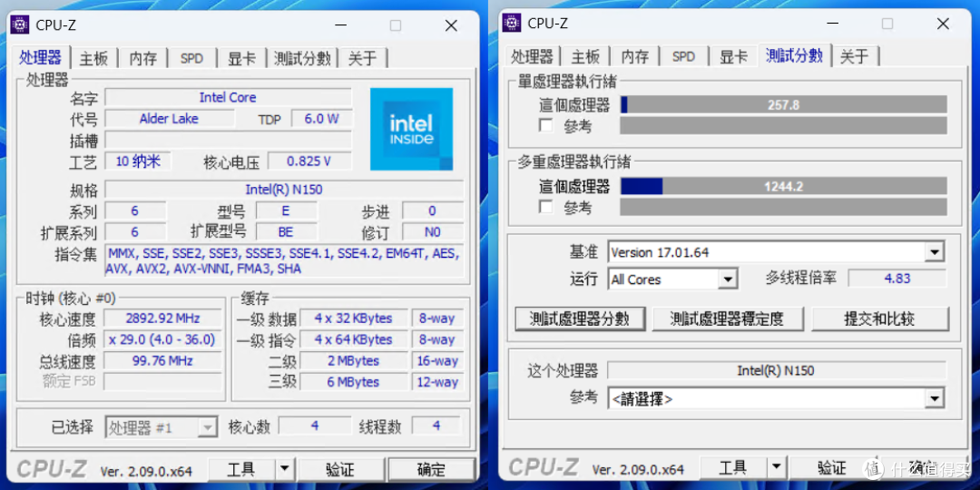
Task: Enable 參考 checkbox under single-thread section
Action: click(546, 125)
